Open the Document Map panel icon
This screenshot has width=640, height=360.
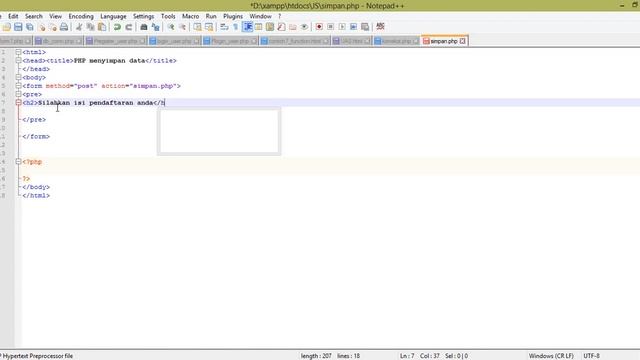click(x=270, y=27)
